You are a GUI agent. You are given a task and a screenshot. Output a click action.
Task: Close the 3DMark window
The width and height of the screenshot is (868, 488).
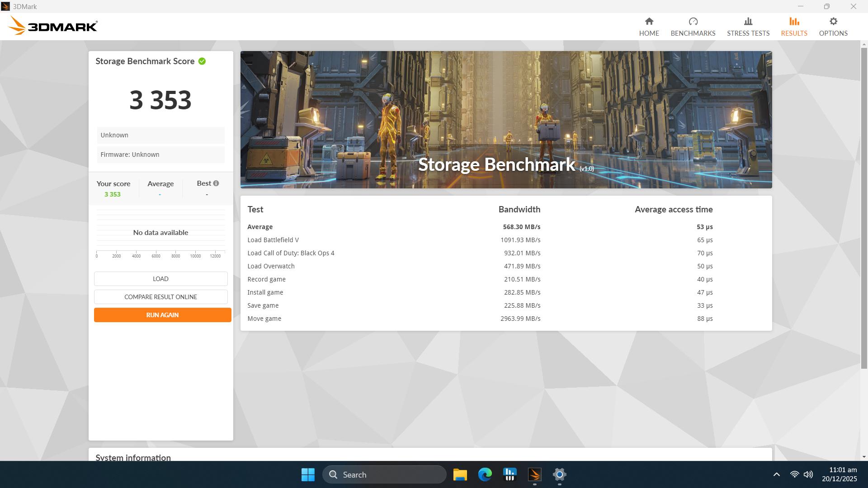(x=853, y=6)
